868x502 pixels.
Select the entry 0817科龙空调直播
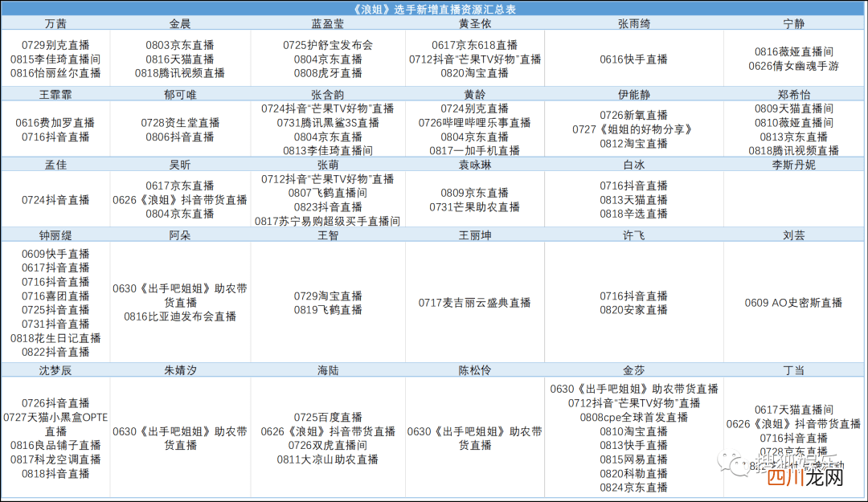coord(55,459)
